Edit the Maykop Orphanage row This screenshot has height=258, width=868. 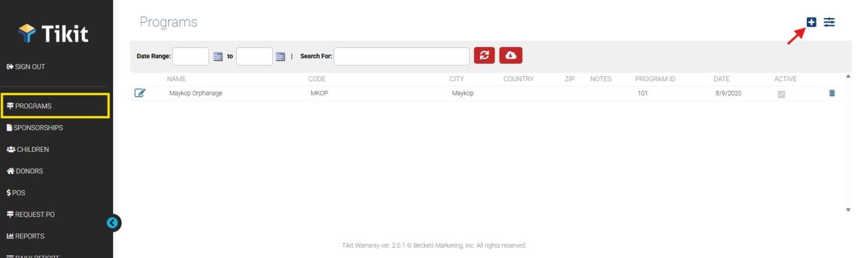pos(140,93)
